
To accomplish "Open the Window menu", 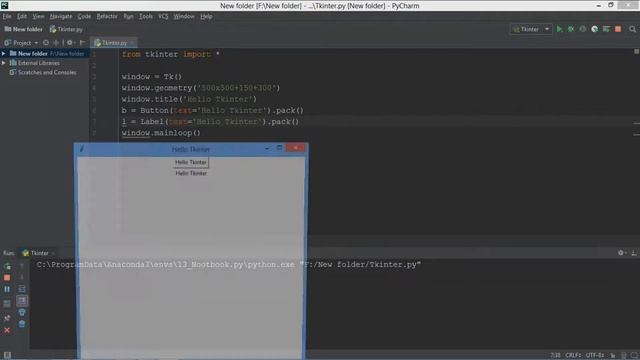I will (184, 16).
